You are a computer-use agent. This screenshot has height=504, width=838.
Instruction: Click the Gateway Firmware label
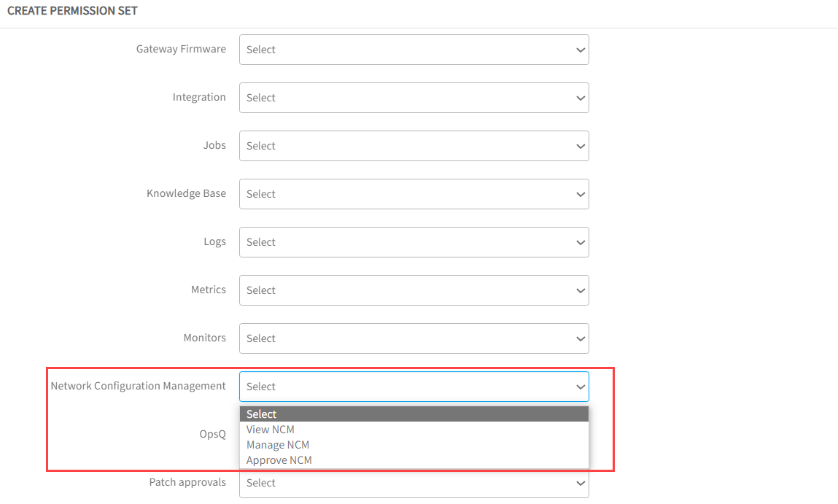[x=181, y=49]
